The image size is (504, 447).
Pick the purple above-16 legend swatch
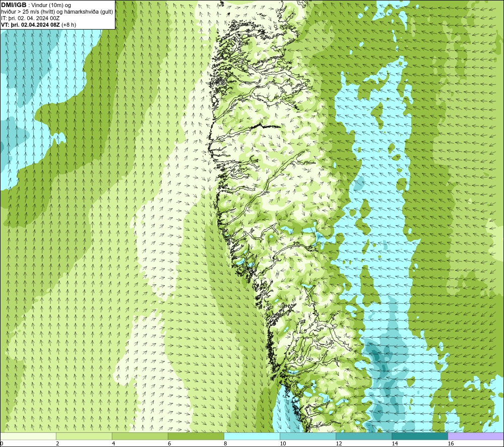pos(476,436)
